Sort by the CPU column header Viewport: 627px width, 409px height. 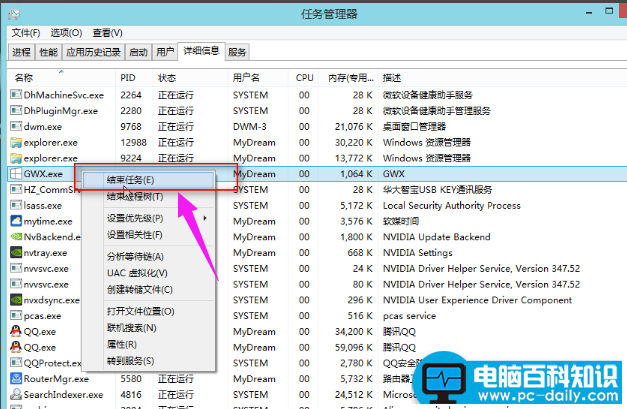point(304,78)
